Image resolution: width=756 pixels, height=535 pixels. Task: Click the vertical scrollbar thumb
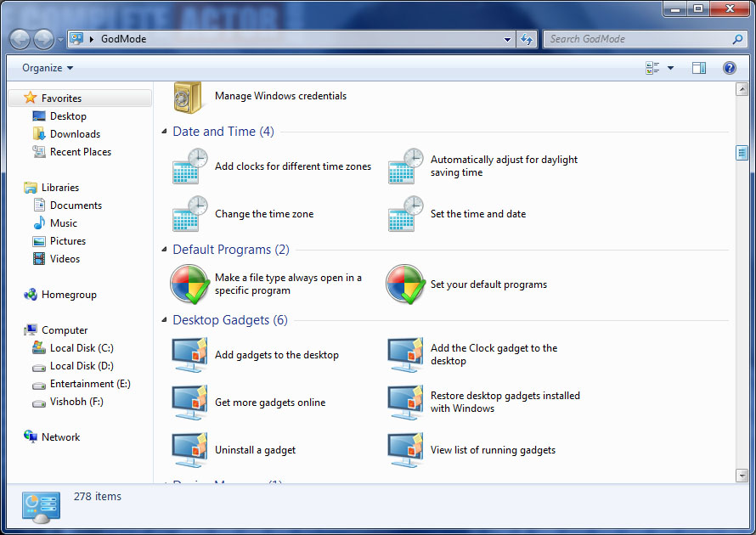(x=742, y=153)
